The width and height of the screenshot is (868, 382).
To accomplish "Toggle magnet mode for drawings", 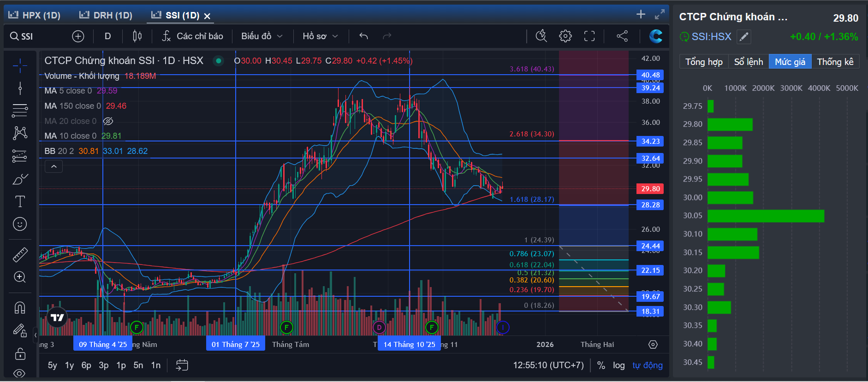I will [x=20, y=307].
